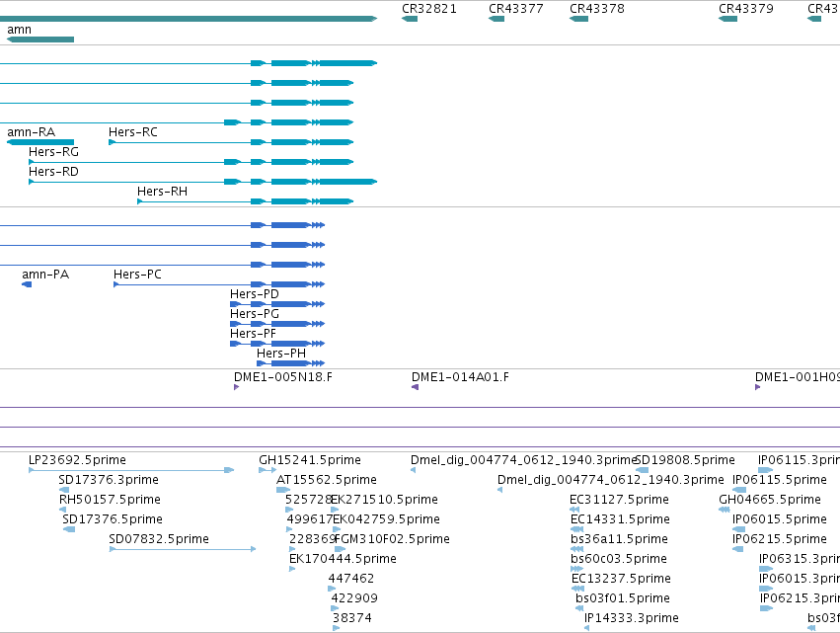Click the CR43377 gene arrow glyph
This screenshot has height=633, width=840.
pos(496,19)
